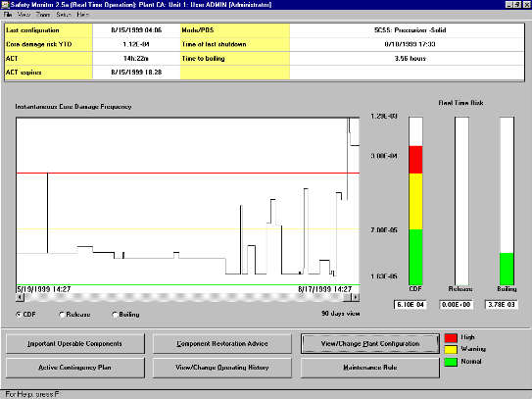Click View/Change Plant Configuration button
The height and width of the screenshot is (399, 532).
click(370, 344)
